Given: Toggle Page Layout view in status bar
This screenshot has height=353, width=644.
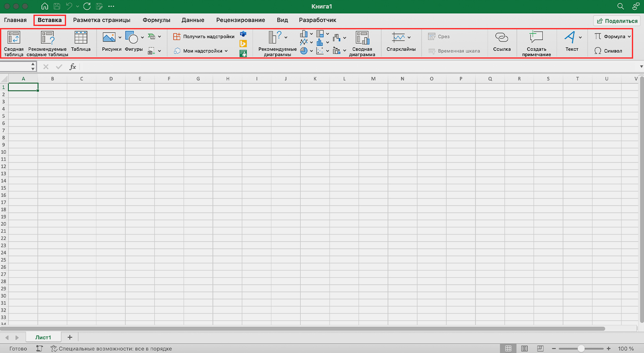Looking at the screenshot, I should (524, 348).
